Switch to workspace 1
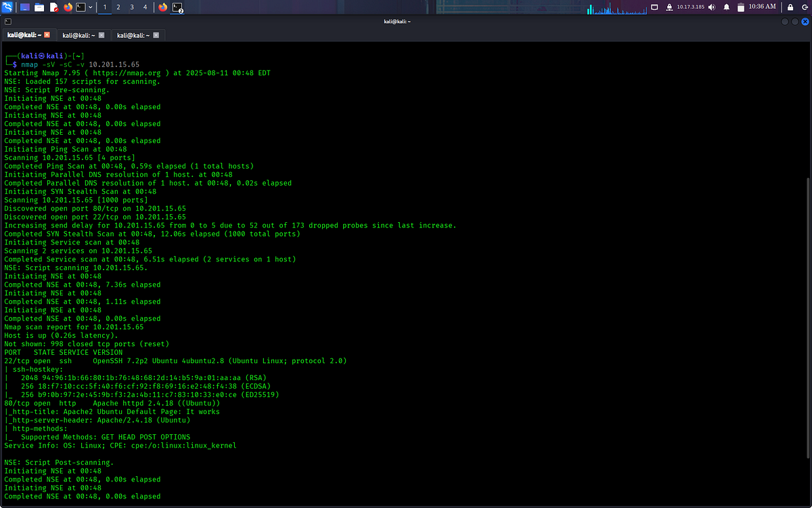The image size is (812, 508). (105, 7)
